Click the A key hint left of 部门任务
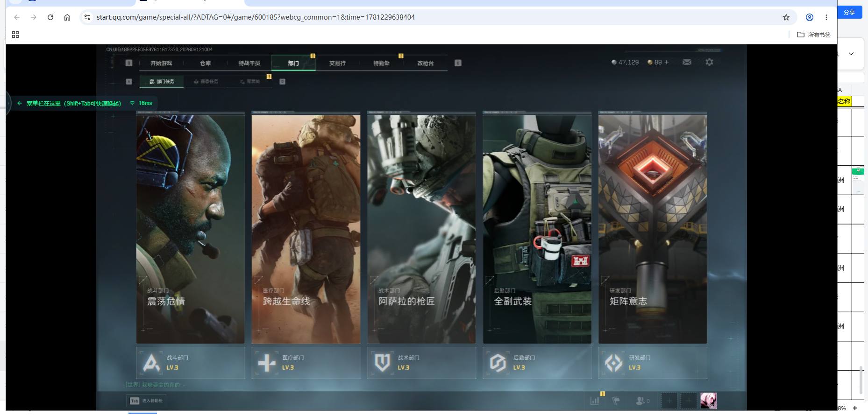 click(x=129, y=82)
